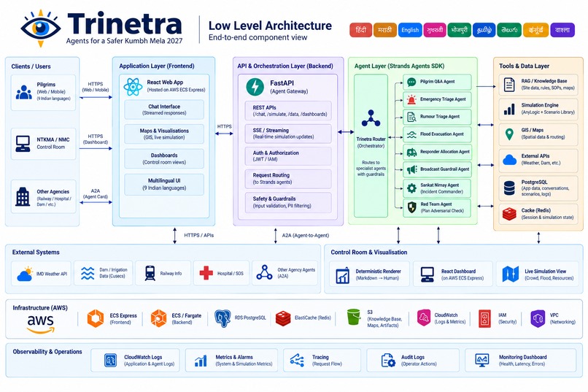Click the Hospital / SOS red cross icon
The height and width of the screenshot is (392, 588).
tap(206, 273)
